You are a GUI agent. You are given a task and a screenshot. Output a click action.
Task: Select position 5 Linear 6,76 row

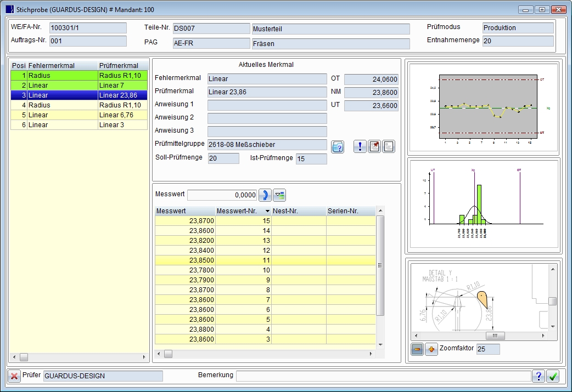pyautogui.click(x=79, y=115)
